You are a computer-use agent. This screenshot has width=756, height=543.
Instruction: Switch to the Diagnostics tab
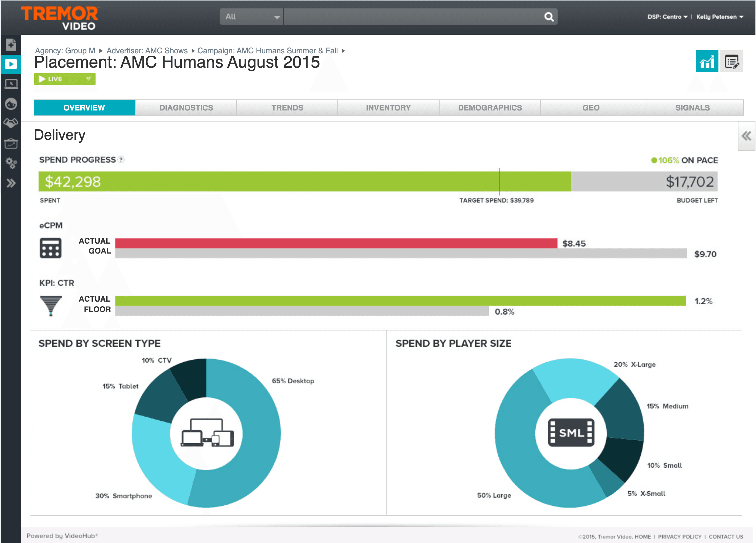[x=186, y=108]
